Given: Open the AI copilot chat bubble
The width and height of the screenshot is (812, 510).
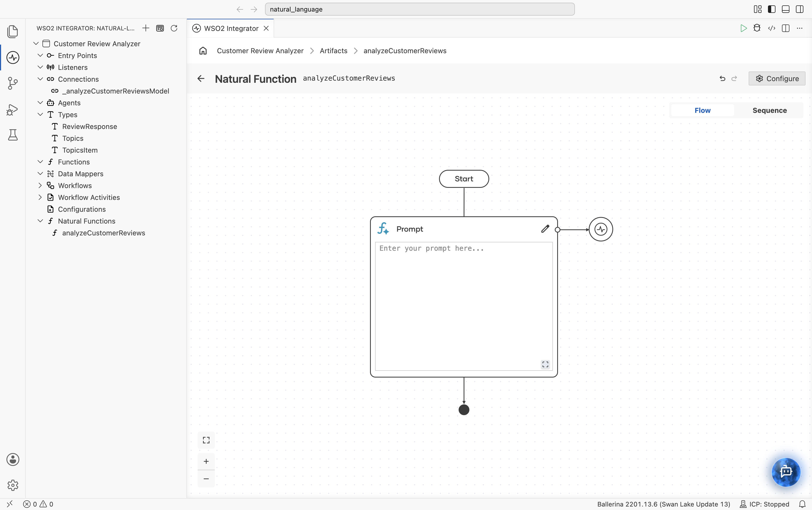Looking at the screenshot, I should (786, 472).
